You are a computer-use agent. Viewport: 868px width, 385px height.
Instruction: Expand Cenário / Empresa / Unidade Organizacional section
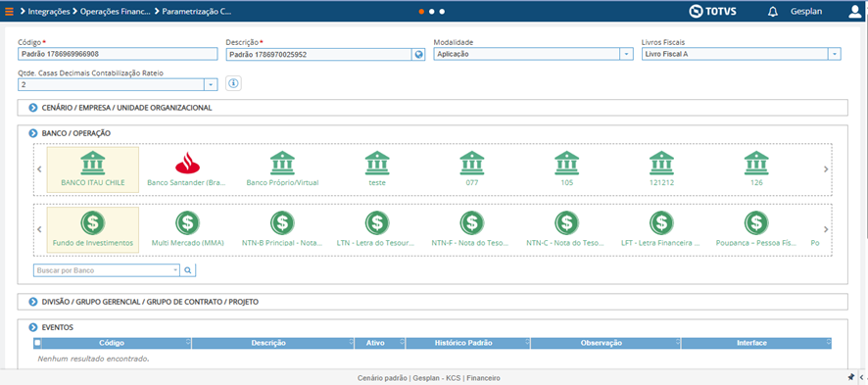(33, 108)
